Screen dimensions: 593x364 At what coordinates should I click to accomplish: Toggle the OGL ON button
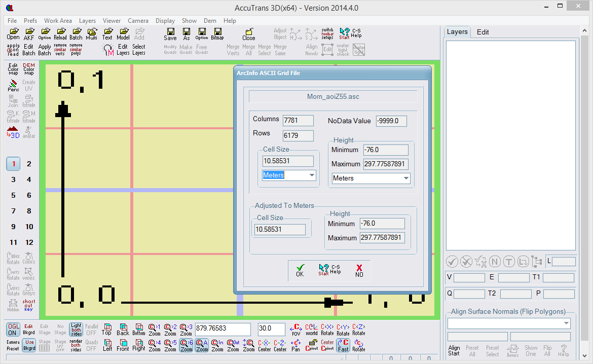tap(13, 330)
